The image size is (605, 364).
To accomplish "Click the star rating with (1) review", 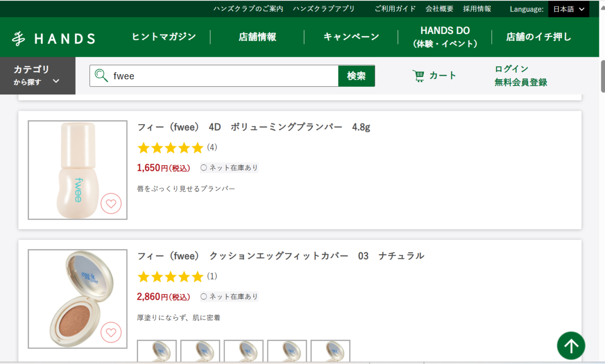I will click(177, 277).
